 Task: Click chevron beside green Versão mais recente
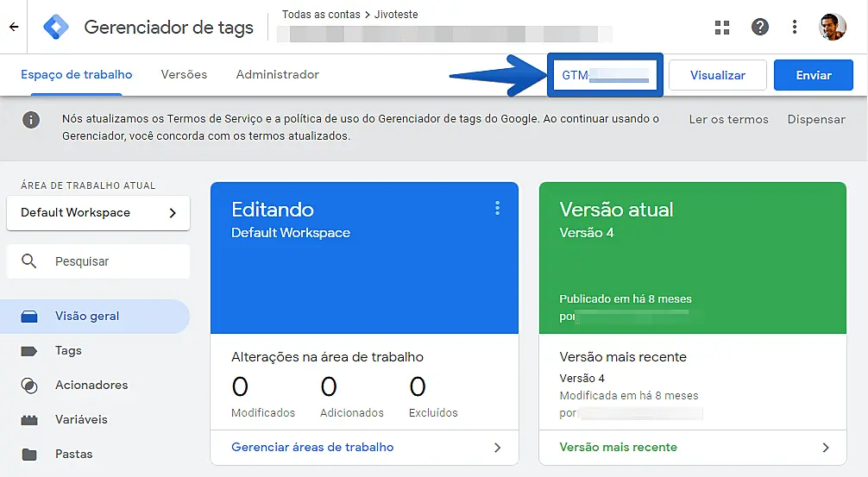[826, 448]
